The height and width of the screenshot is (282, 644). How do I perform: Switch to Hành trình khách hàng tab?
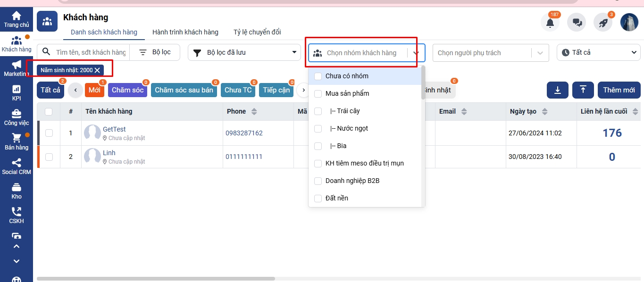click(185, 32)
